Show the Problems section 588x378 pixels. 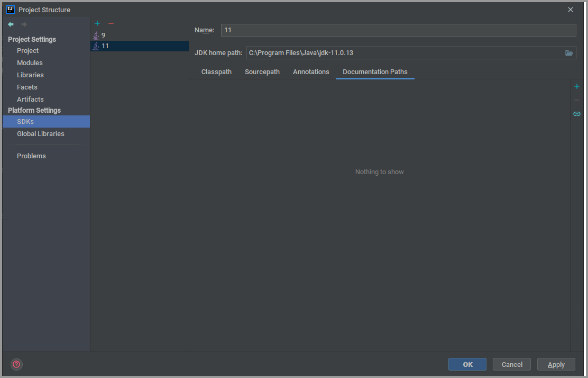[31, 156]
